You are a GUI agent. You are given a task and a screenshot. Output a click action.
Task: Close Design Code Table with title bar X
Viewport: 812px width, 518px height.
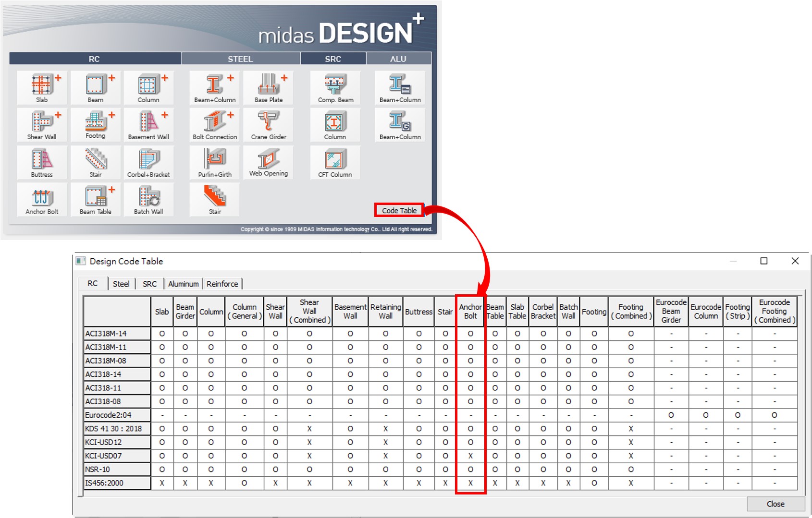point(795,261)
